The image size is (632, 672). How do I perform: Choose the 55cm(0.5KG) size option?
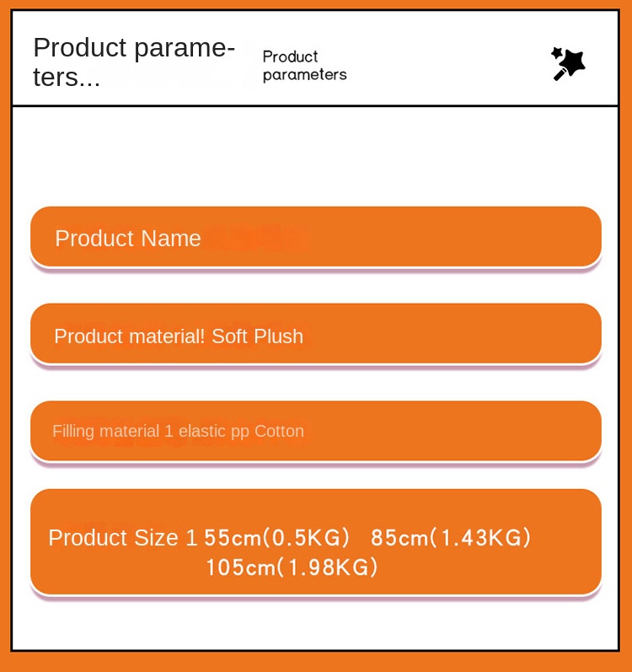point(276,538)
